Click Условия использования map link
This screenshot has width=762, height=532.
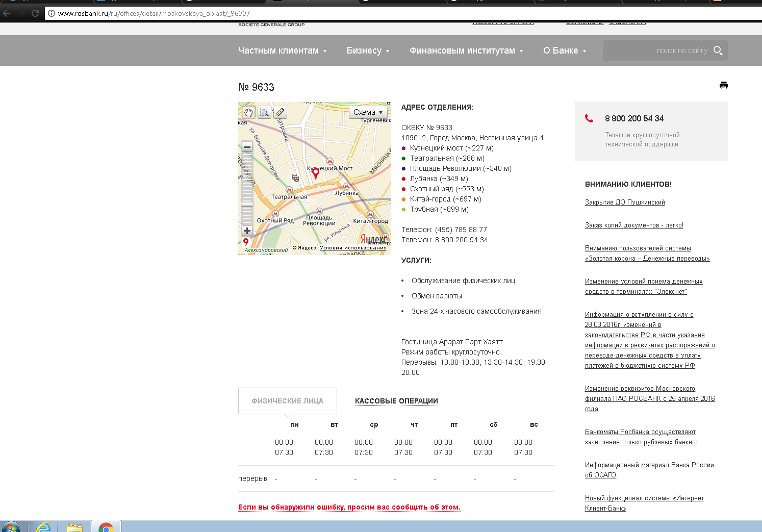pyautogui.click(x=353, y=248)
